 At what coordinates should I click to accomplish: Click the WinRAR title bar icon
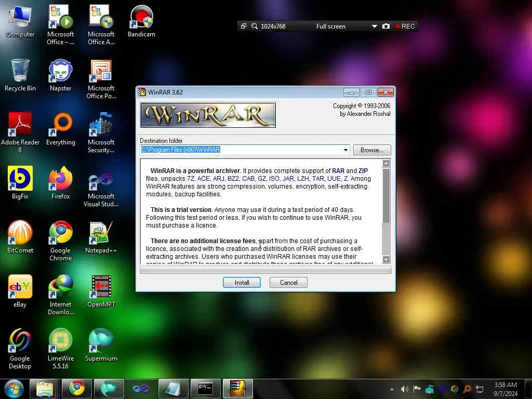point(142,92)
